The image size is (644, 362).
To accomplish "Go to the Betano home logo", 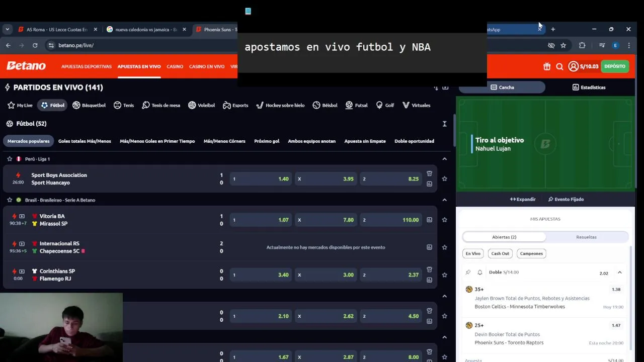I will click(26, 66).
